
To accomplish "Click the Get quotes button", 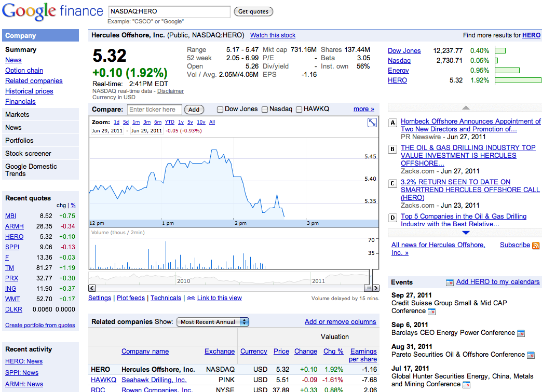I will click(253, 11).
